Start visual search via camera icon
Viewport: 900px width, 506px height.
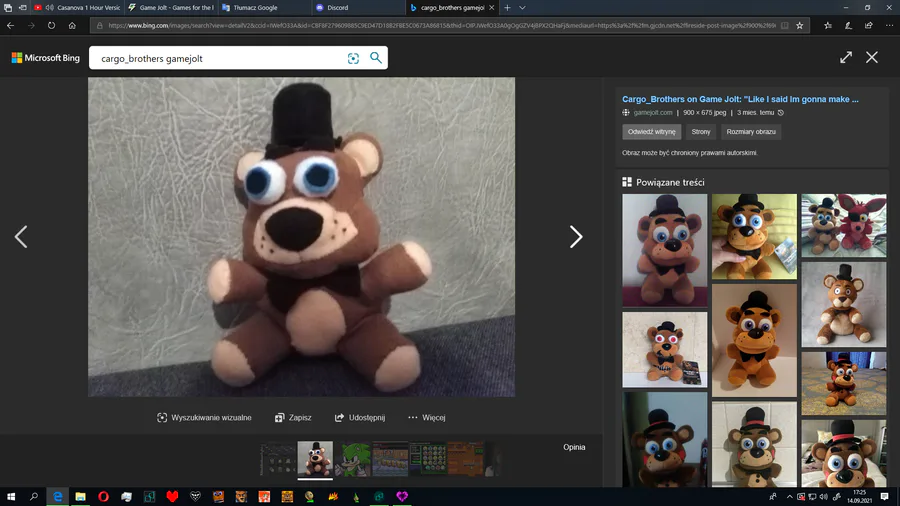(x=353, y=58)
